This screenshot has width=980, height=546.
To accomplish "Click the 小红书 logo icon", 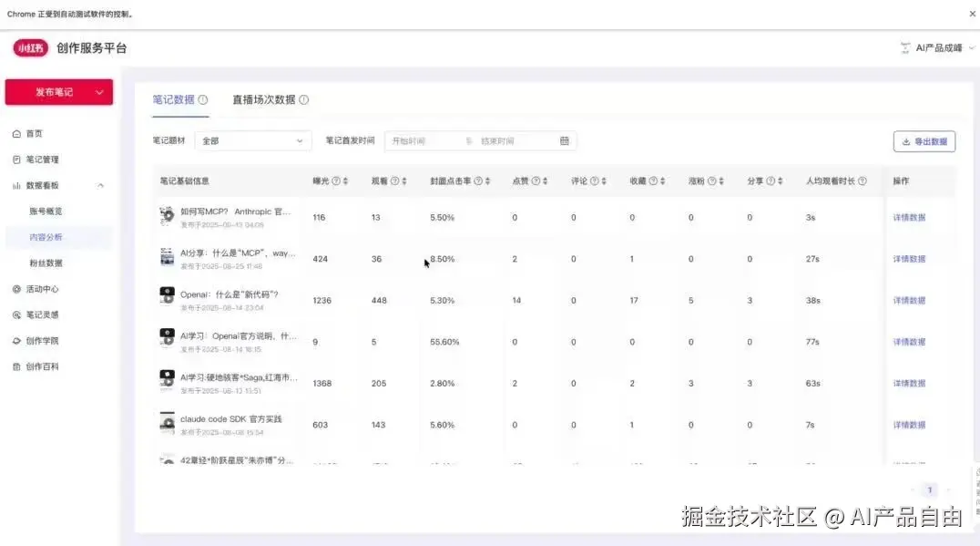I will point(30,48).
